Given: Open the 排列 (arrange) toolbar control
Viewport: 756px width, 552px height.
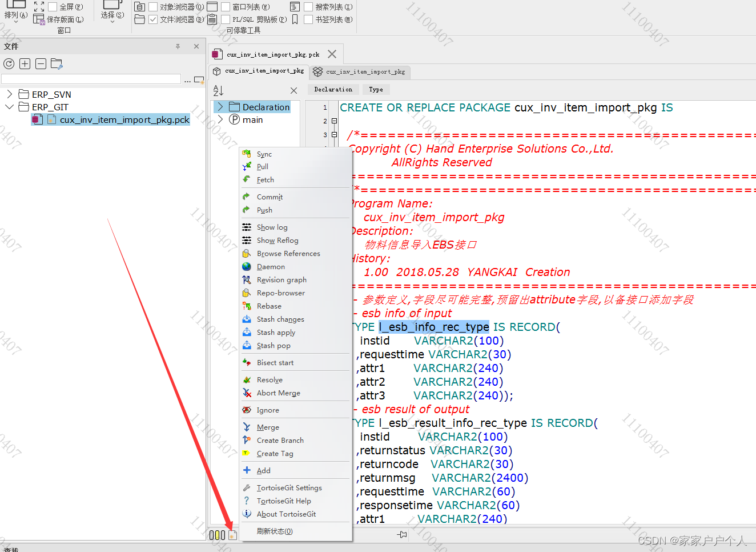Looking at the screenshot, I should (x=15, y=12).
